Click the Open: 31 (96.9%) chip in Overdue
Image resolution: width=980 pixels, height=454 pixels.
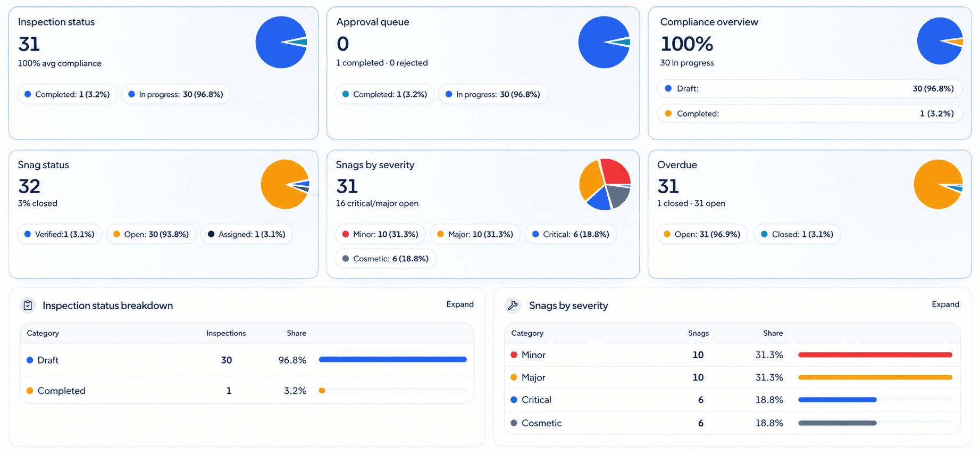pyautogui.click(x=702, y=234)
